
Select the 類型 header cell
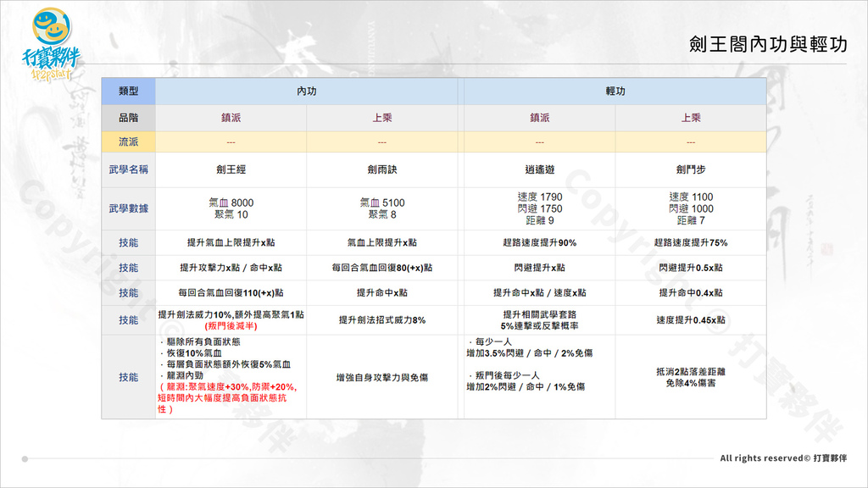click(129, 91)
